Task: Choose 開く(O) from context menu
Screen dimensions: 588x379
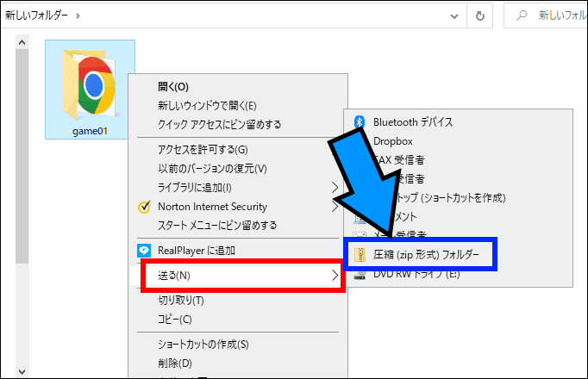Action: [x=238, y=86]
